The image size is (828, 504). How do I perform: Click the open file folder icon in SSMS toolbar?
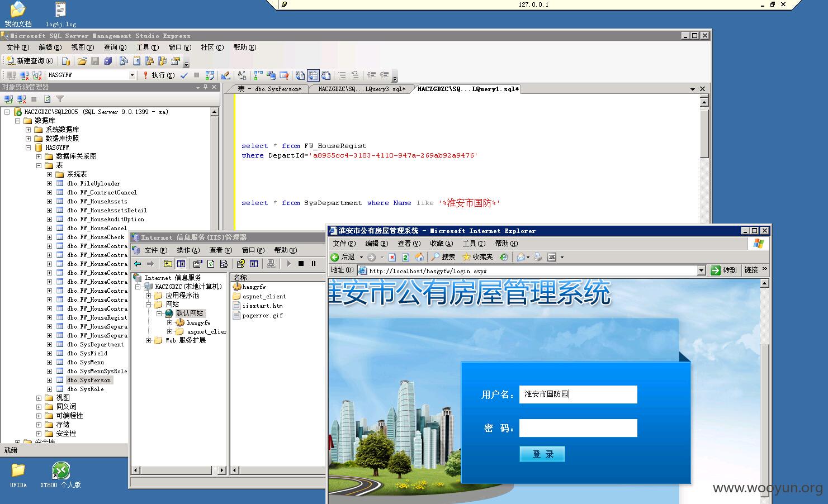(82, 61)
